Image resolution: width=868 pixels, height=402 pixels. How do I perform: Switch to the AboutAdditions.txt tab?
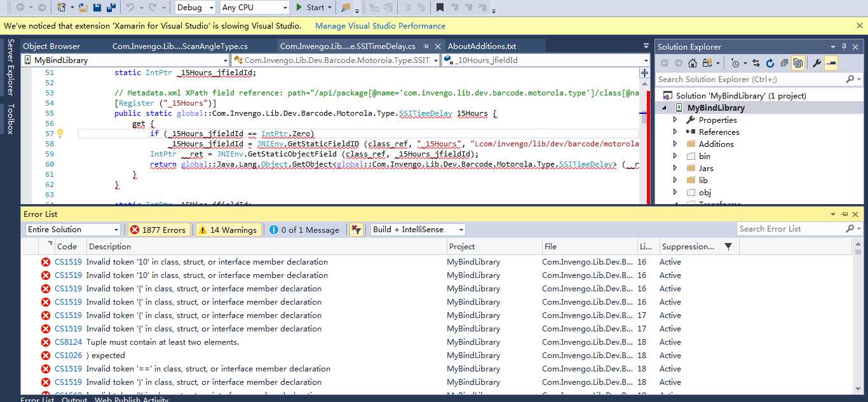coord(482,46)
